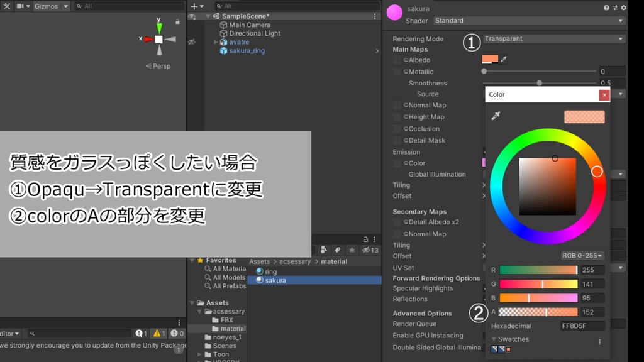Click the red X axis gizmo cone
Screen dimensions: 644x362
tap(148, 40)
